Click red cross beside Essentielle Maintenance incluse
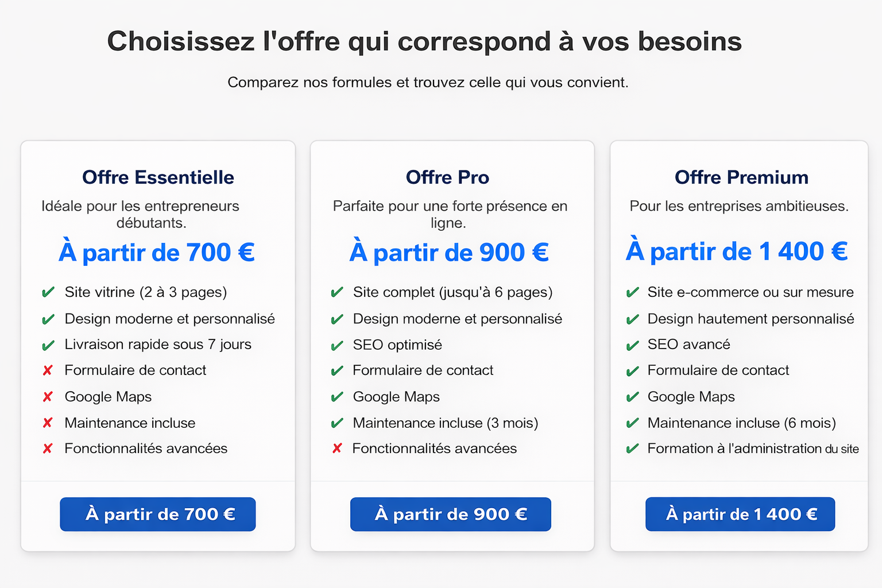 tap(48, 423)
